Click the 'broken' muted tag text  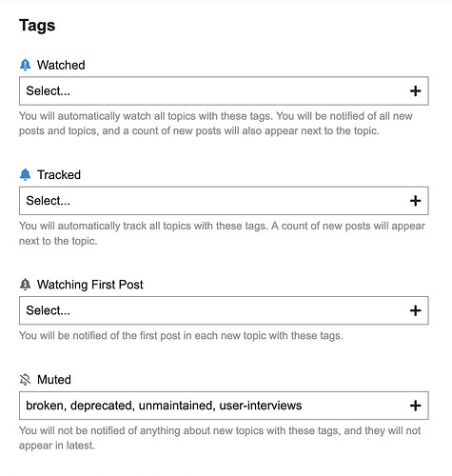[45, 406]
